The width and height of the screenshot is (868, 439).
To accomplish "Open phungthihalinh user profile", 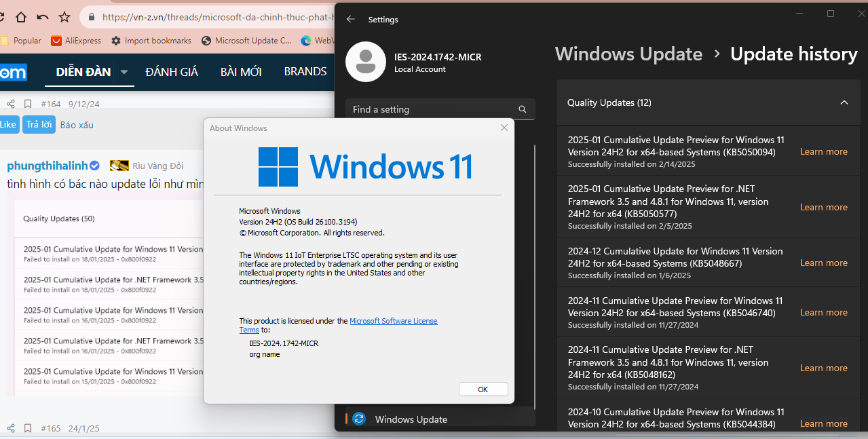I will point(48,166).
